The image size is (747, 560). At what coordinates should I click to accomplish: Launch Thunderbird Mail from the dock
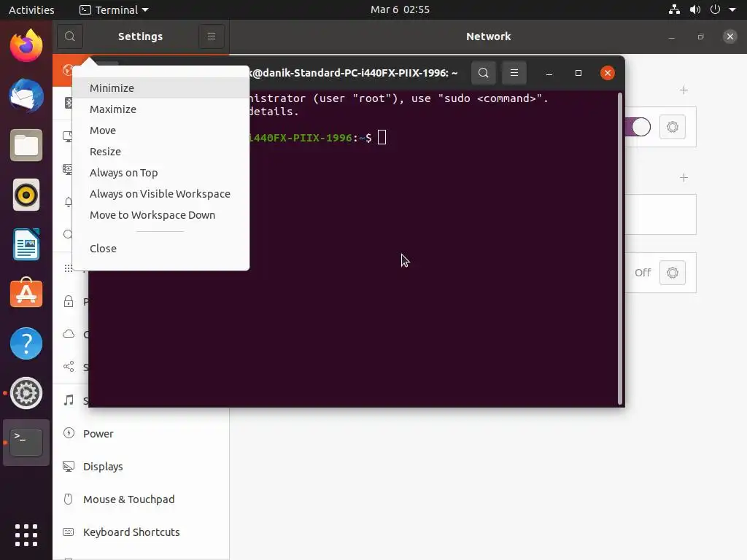tap(26, 96)
